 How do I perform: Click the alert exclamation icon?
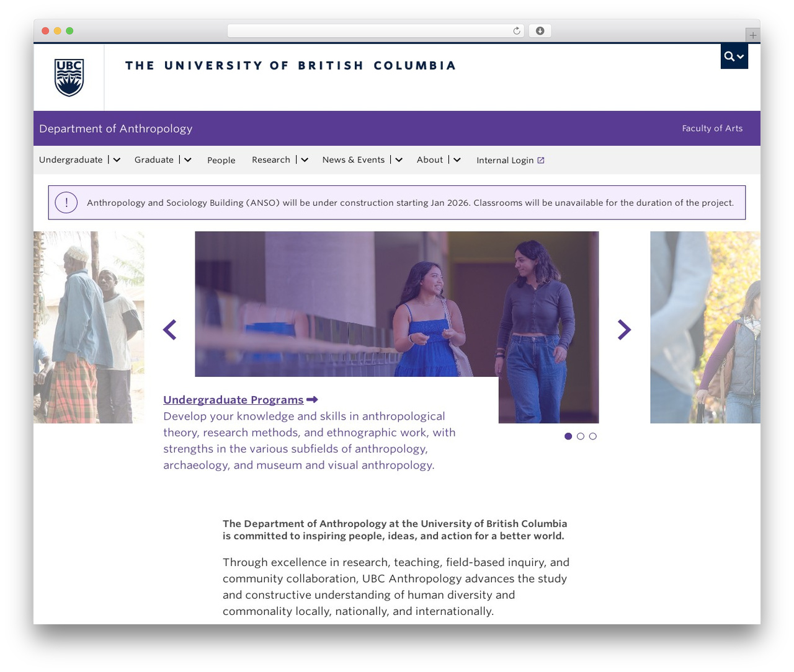(66, 202)
